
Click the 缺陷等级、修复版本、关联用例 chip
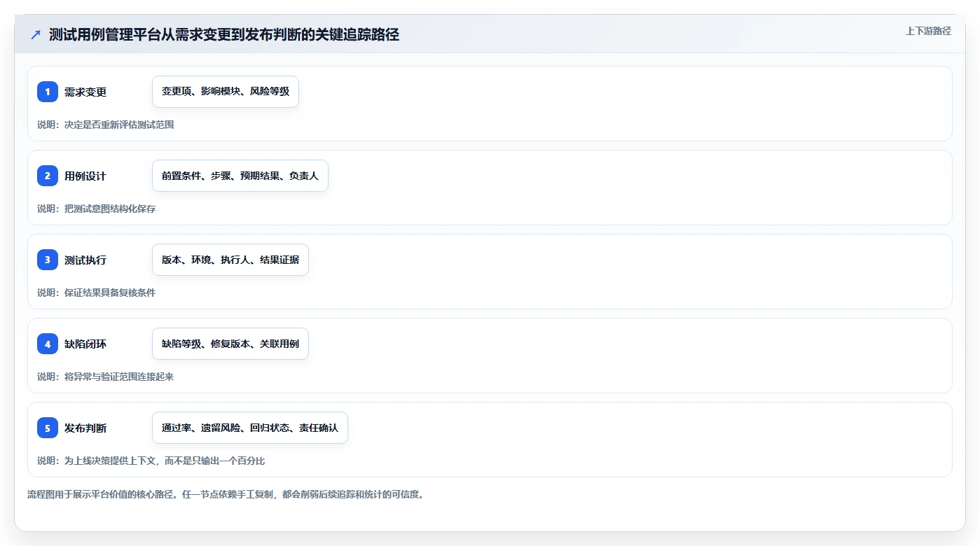point(230,344)
